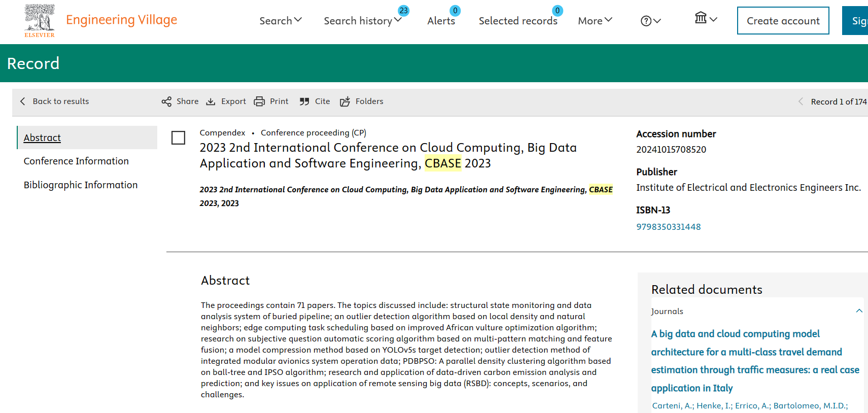Expand the More menu
868x413 pixels.
point(595,21)
